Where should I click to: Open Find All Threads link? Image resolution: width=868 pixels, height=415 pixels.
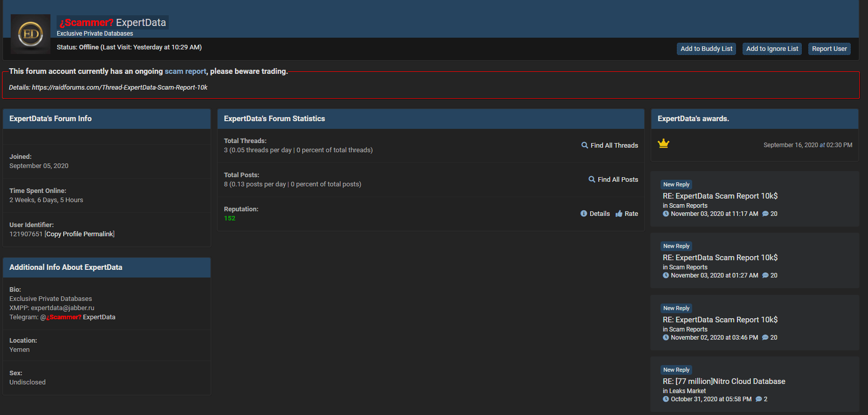pos(614,146)
